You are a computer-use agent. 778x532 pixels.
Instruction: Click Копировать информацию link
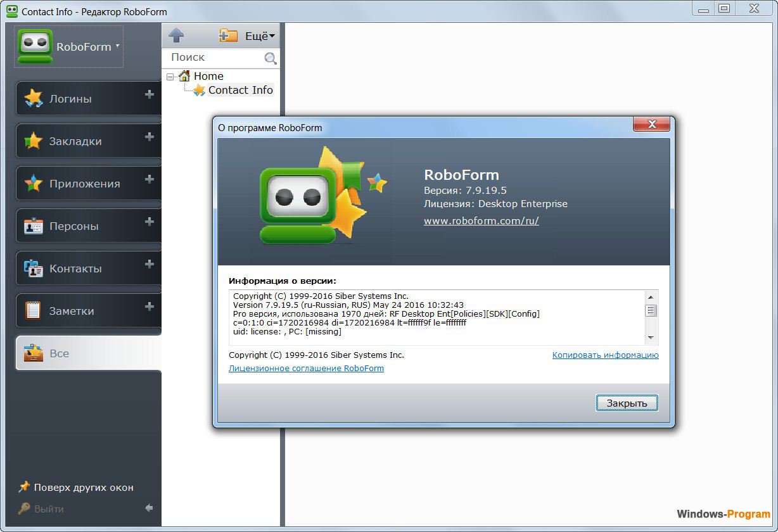(x=606, y=355)
